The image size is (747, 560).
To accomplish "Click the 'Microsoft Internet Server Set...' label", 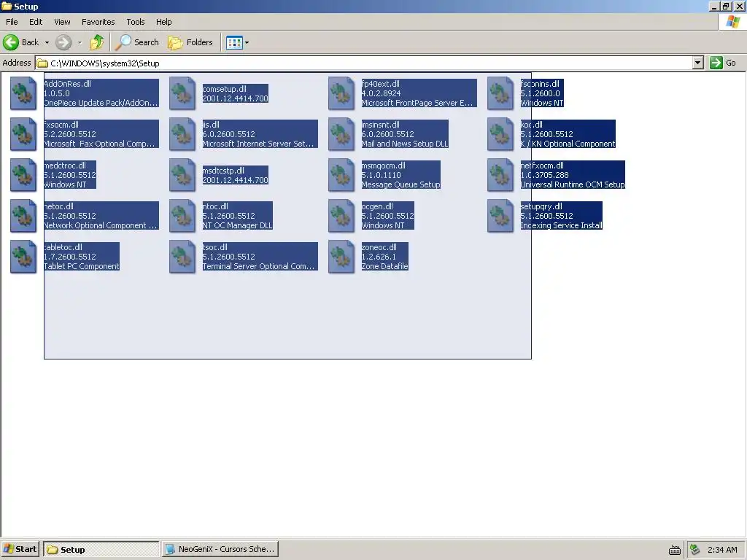I will [258, 144].
